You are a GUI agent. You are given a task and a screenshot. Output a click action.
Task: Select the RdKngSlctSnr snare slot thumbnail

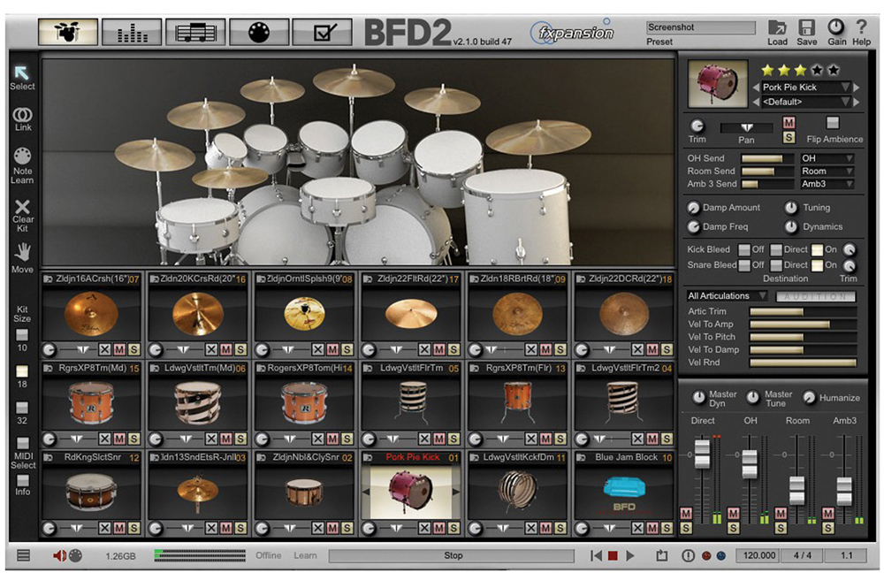click(x=91, y=493)
